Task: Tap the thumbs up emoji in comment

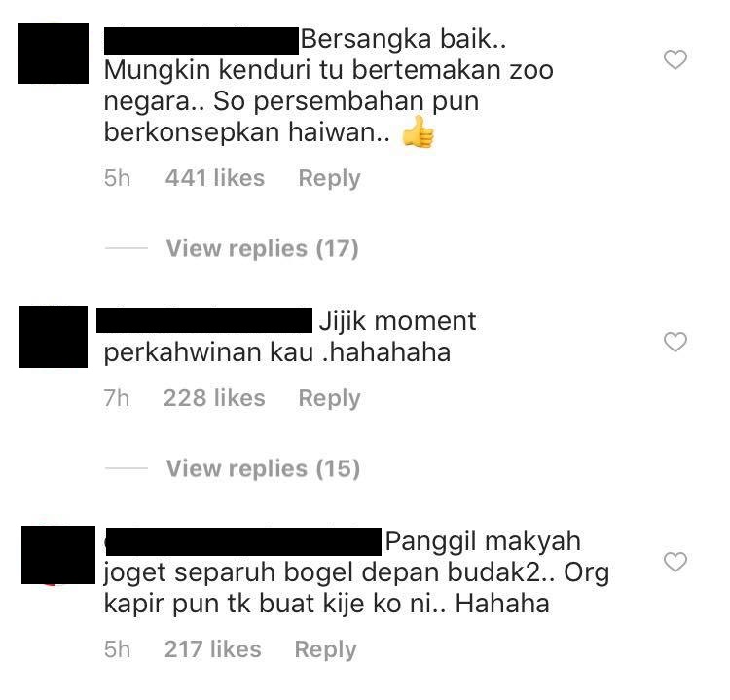Action: 419,131
